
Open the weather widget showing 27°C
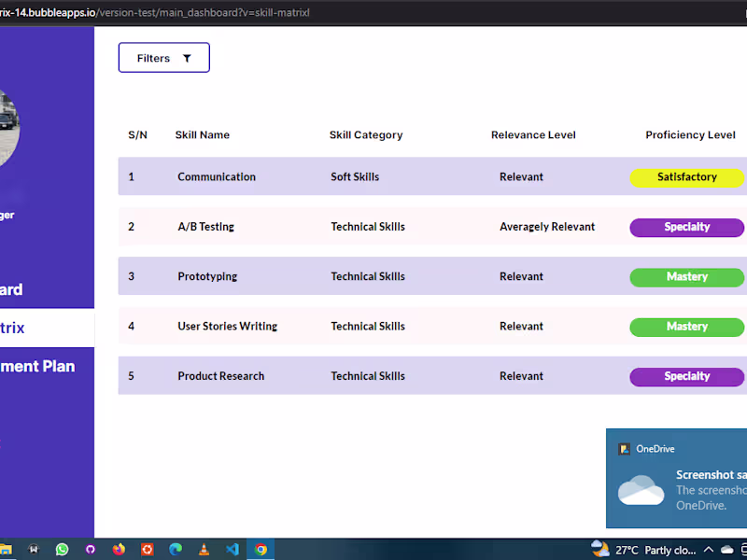643,550
